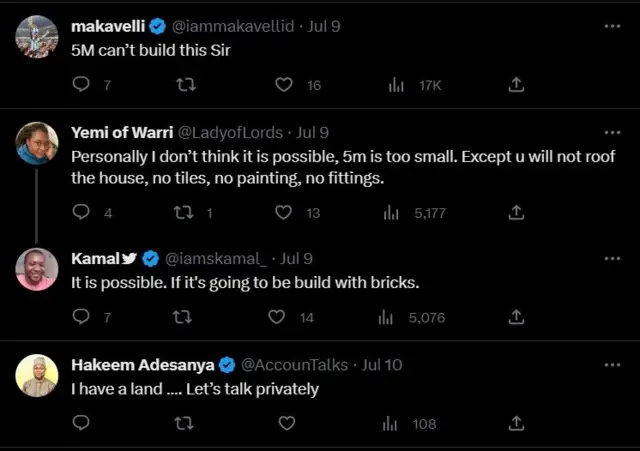Open more options on Yemi of Warri's tweet
640x451 pixels.
(613, 132)
